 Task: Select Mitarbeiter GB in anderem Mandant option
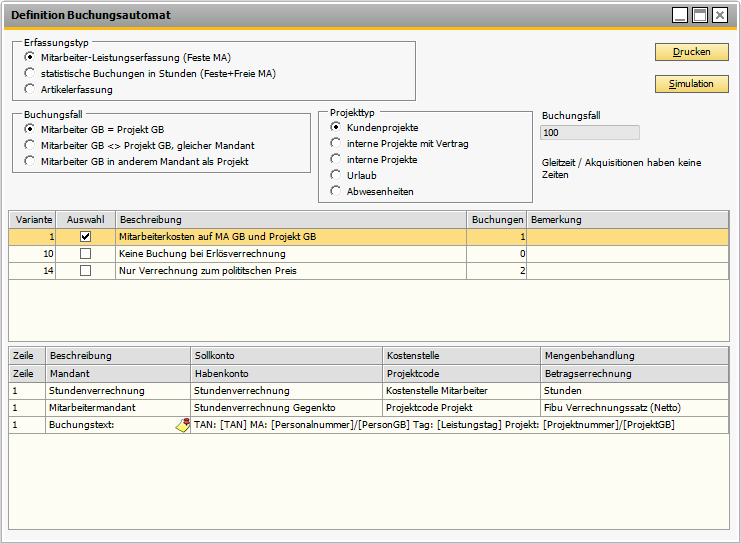(x=30, y=161)
